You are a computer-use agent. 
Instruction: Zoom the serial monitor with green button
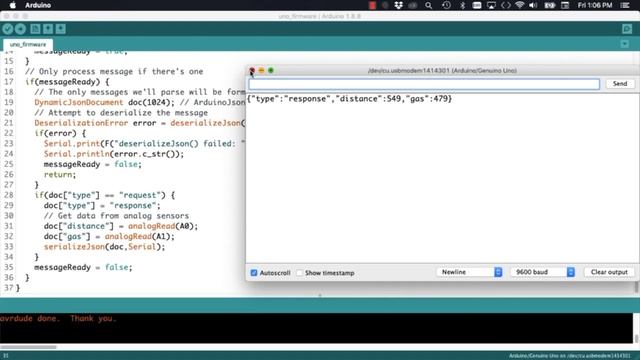pos(271,71)
